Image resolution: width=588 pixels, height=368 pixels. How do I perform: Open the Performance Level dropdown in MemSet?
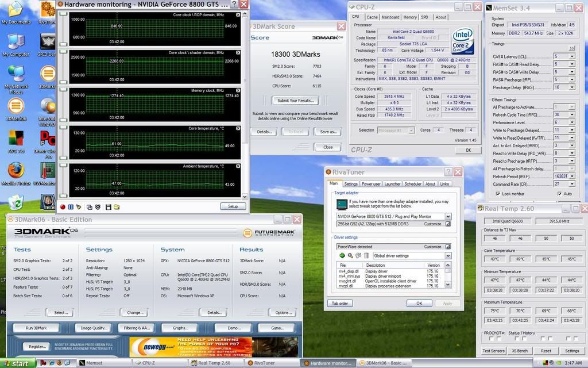coord(572,122)
